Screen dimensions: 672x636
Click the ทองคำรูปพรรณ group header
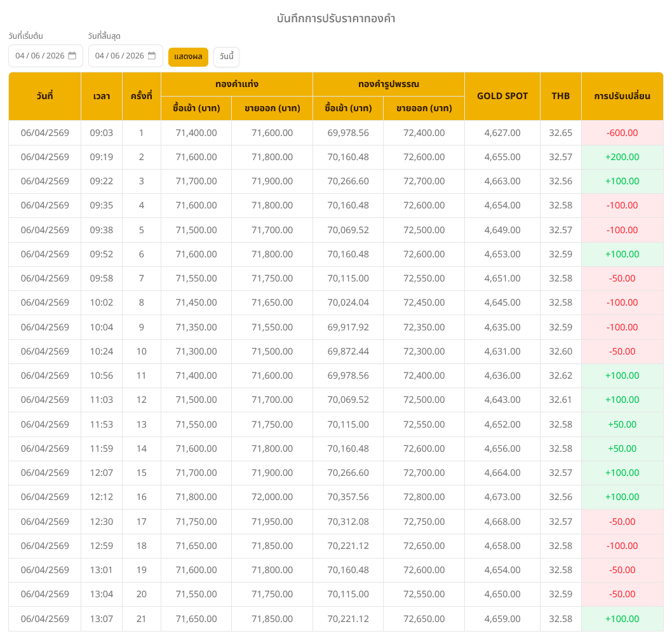[x=388, y=84]
